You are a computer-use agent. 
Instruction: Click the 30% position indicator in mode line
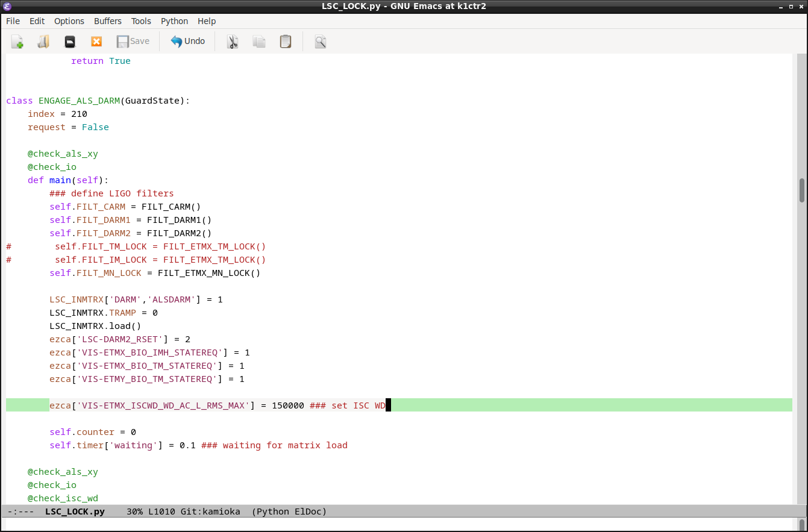coord(134,512)
